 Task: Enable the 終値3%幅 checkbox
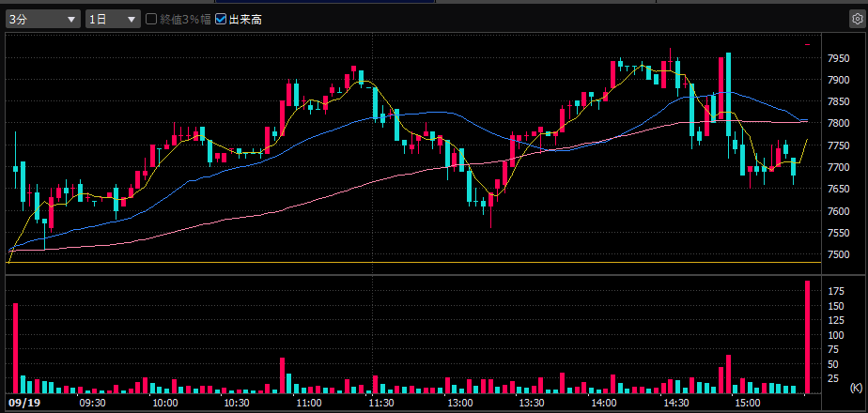click(x=151, y=19)
